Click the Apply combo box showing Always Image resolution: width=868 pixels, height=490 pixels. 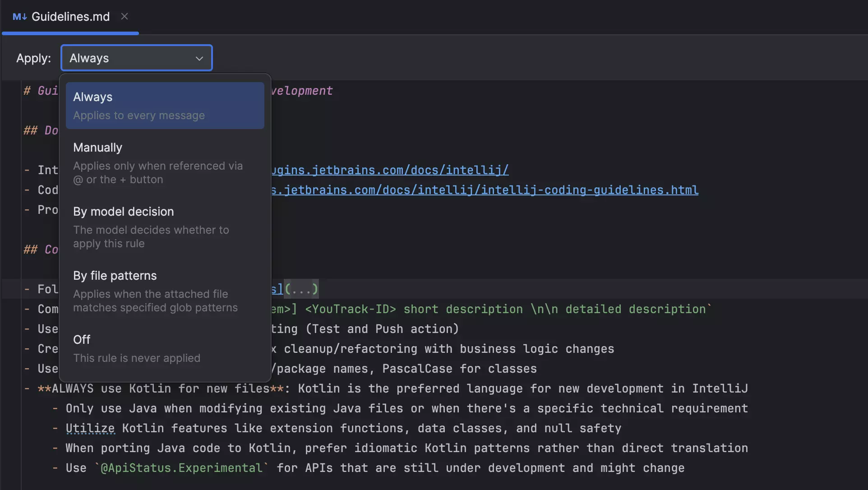(x=131, y=58)
